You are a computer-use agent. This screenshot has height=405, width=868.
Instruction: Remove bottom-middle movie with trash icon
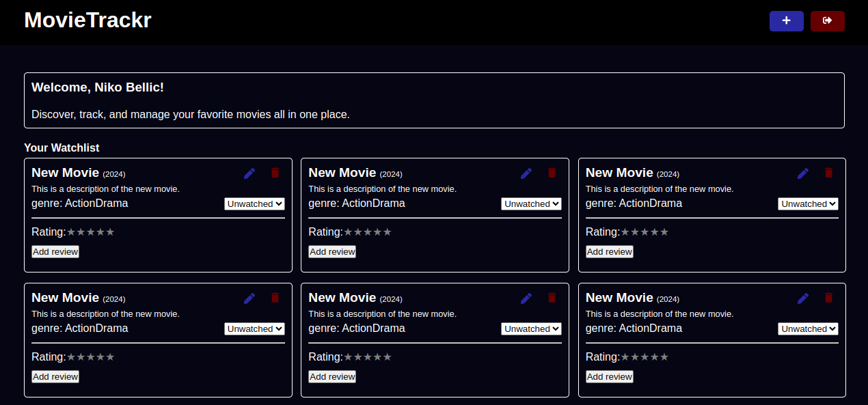click(x=552, y=298)
